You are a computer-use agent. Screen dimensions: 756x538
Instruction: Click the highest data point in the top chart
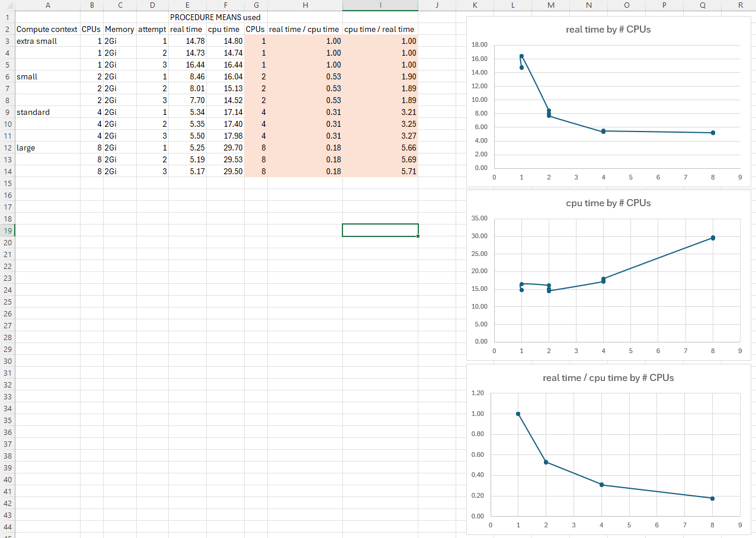(521, 57)
